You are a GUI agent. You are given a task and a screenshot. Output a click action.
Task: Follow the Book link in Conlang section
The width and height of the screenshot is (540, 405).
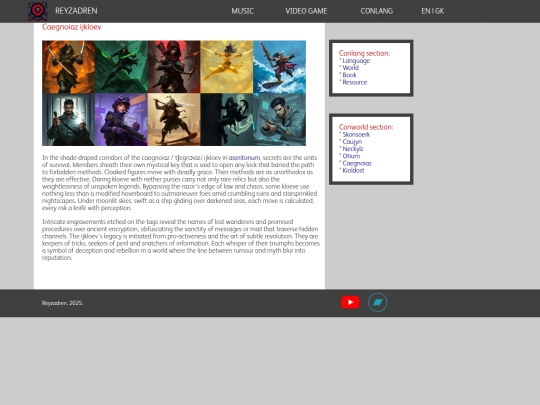click(x=349, y=75)
